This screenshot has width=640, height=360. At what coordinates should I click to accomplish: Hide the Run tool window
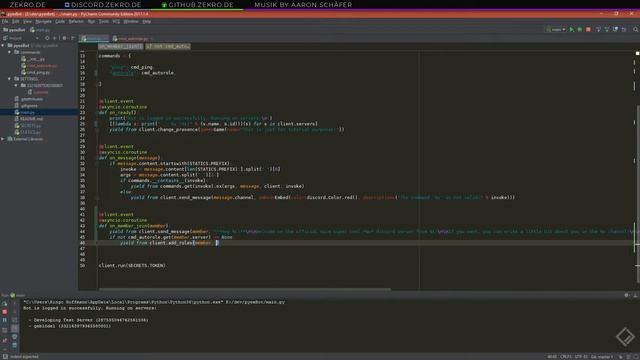pos(636,295)
